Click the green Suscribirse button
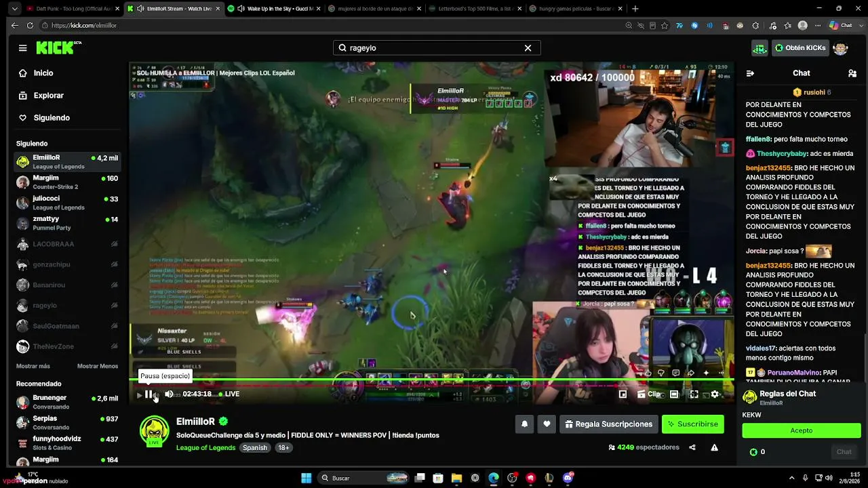This screenshot has height=488, width=868. (693, 424)
